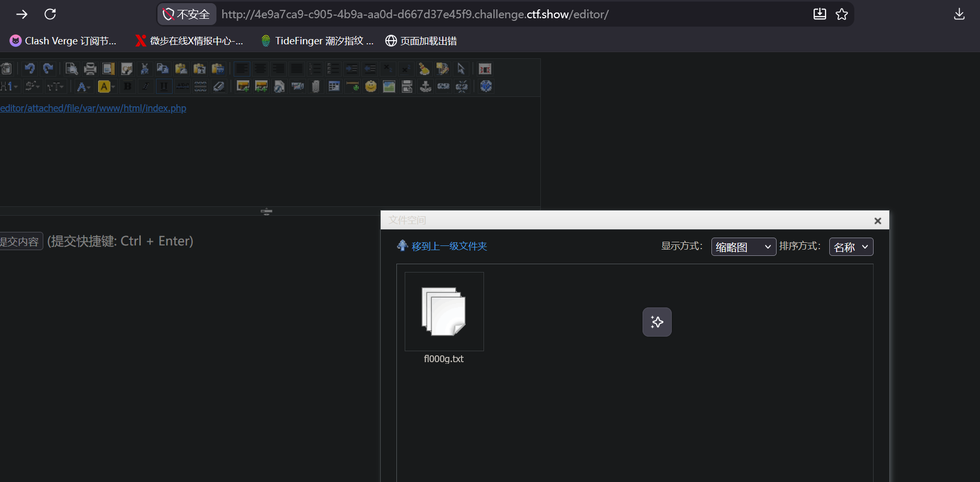Toggle the Subscript button
Image resolution: width=980 pixels, height=482 pixels.
coord(388,69)
